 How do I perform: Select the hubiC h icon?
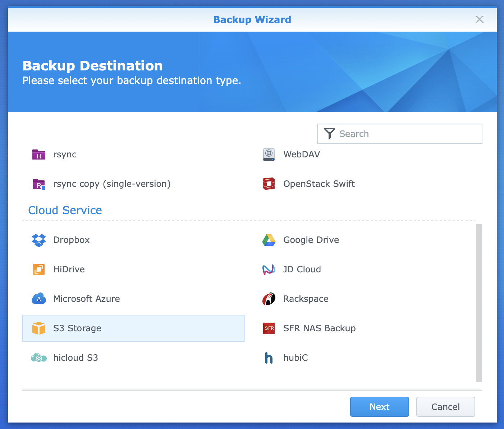pos(269,358)
